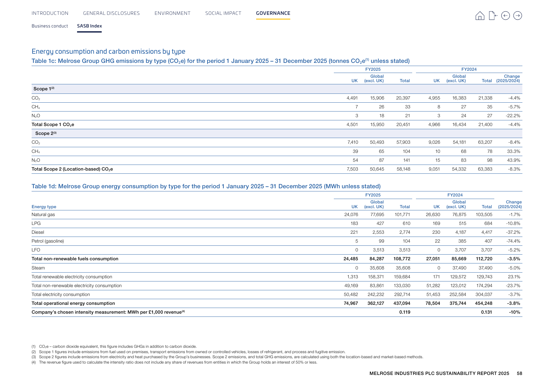This screenshot has width=554, height=392.
Task: Click the -37.2% diesel change value
Action: tap(513, 232)
